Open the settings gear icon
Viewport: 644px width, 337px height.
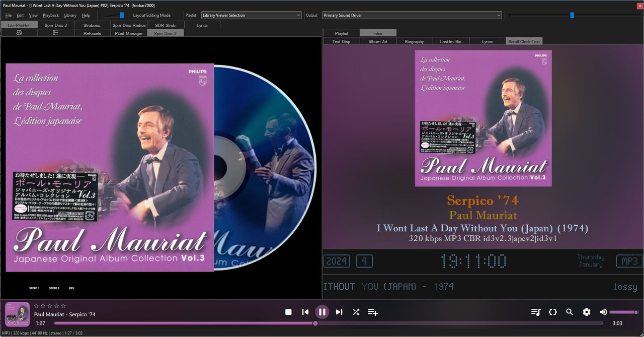tap(587, 312)
